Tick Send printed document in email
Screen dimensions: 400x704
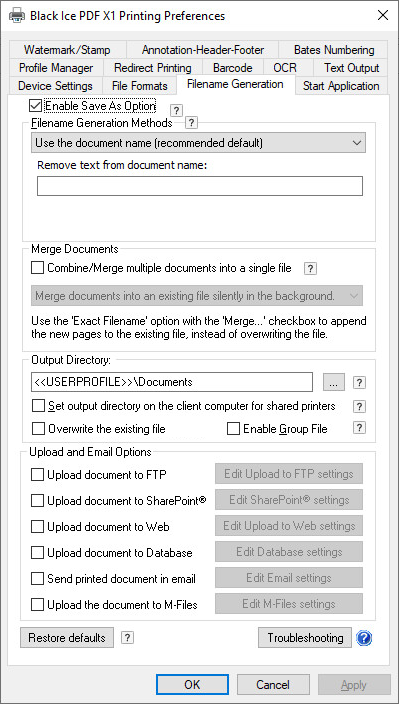(37, 579)
